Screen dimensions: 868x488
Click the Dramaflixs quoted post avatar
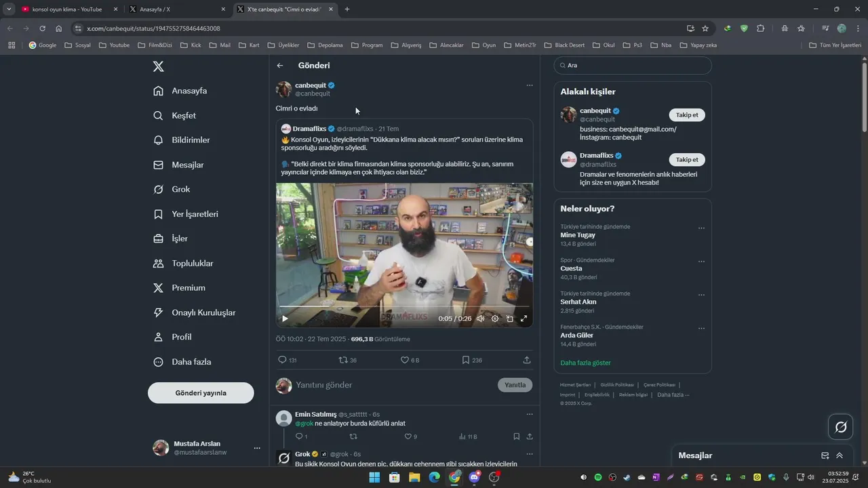point(286,129)
